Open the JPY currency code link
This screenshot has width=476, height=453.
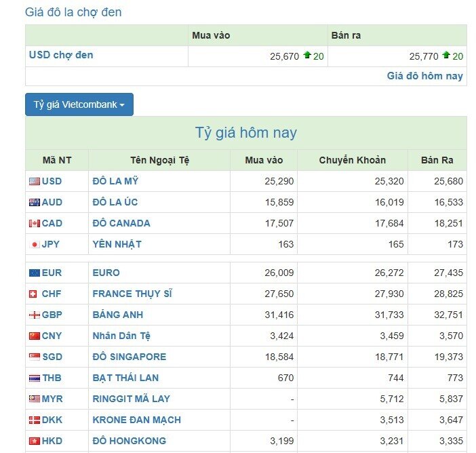(51, 244)
